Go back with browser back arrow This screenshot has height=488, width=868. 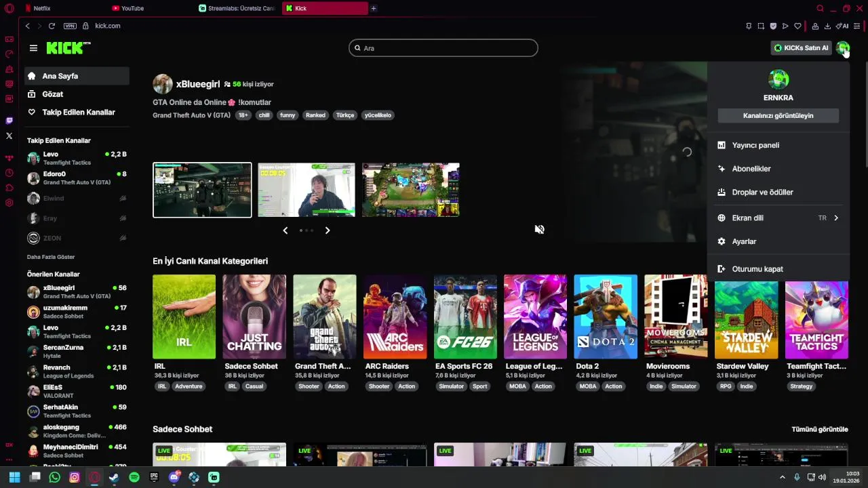pyautogui.click(x=27, y=26)
